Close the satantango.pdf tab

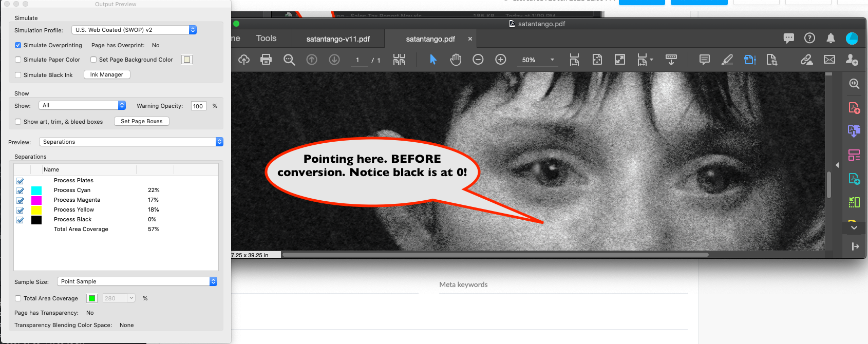tap(470, 39)
